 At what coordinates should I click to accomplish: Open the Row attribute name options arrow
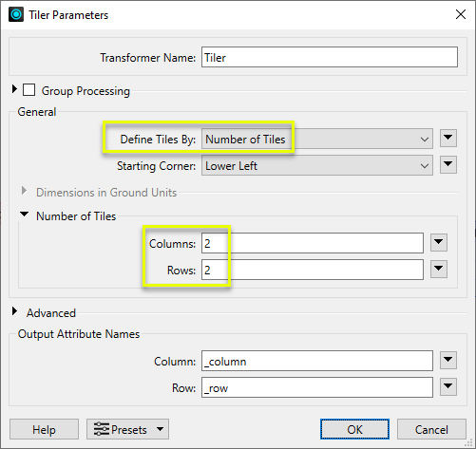tap(448, 386)
